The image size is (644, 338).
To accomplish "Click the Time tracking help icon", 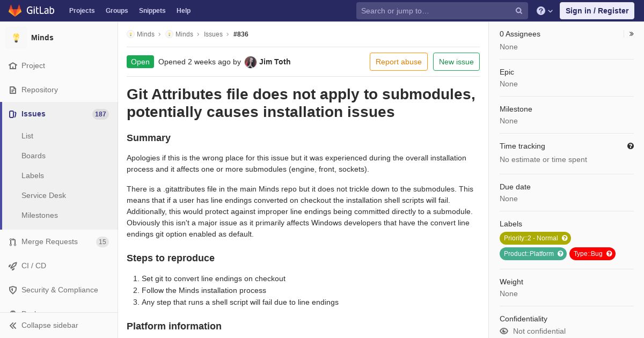I will click(631, 146).
